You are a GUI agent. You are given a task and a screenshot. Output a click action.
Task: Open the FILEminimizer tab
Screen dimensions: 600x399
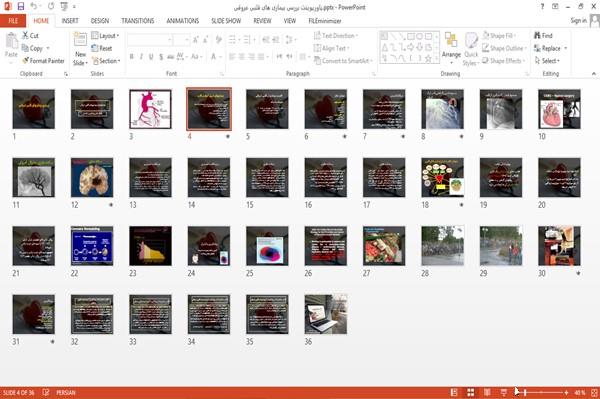(x=325, y=21)
